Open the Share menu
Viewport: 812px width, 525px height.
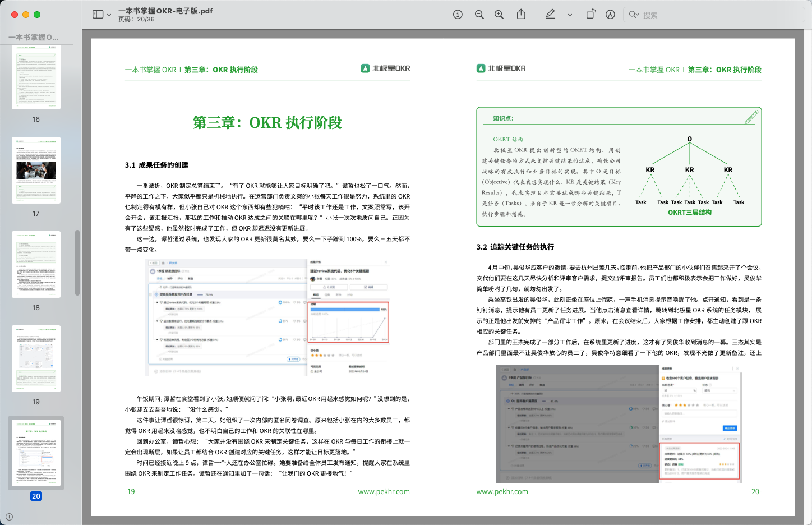coord(521,15)
